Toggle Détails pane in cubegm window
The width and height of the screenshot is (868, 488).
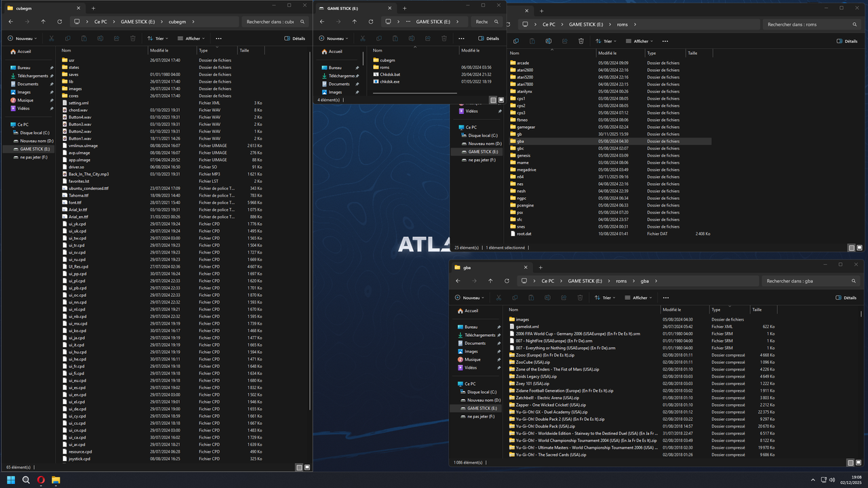(x=295, y=39)
